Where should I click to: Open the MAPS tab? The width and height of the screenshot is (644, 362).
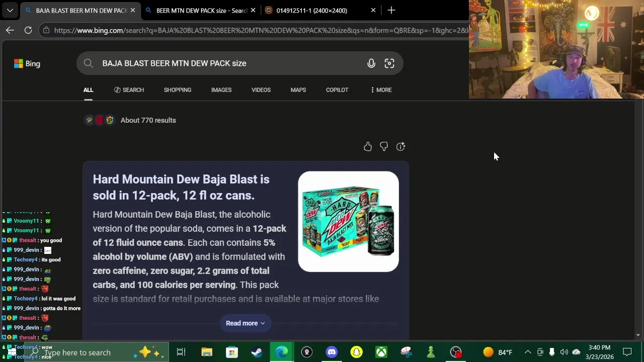click(x=298, y=90)
